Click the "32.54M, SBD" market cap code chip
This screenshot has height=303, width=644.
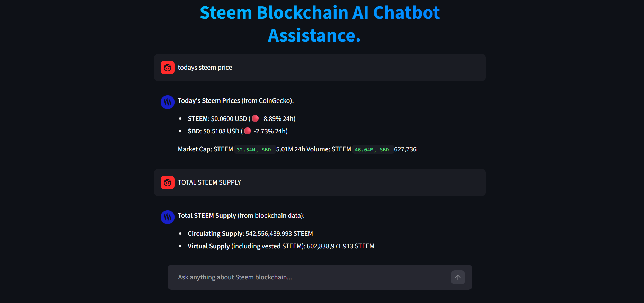(254, 150)
